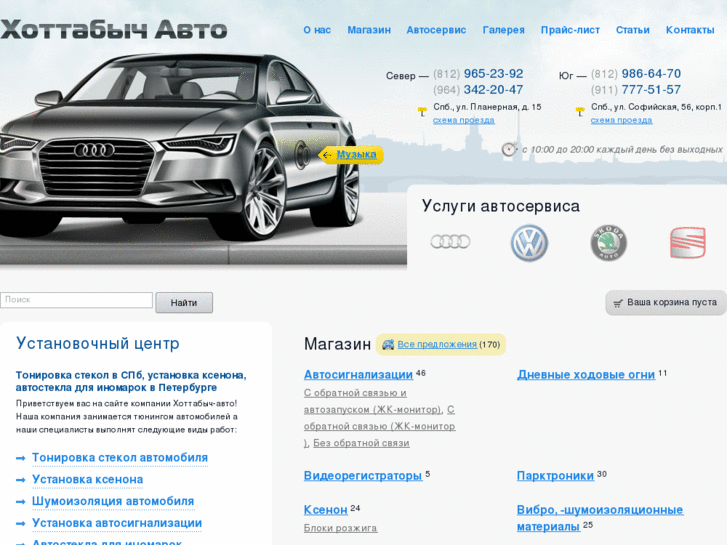This screenshot has width=727, height=545.
Task: Click arrow icon next to Установка ксенона
Action: pos(20,480)
